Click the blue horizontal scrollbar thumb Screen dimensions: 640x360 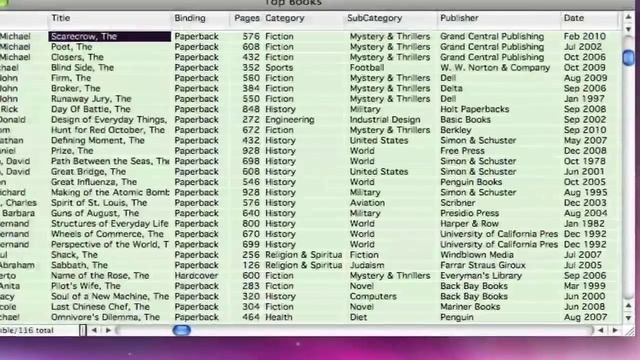[x=182, y=330]
